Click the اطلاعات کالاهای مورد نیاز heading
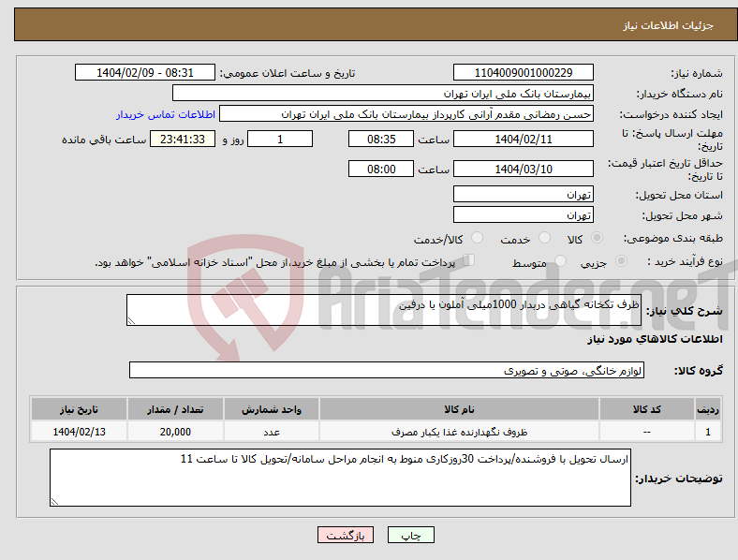The width and height of the screenshot is (738, 560). click(655, 339)
